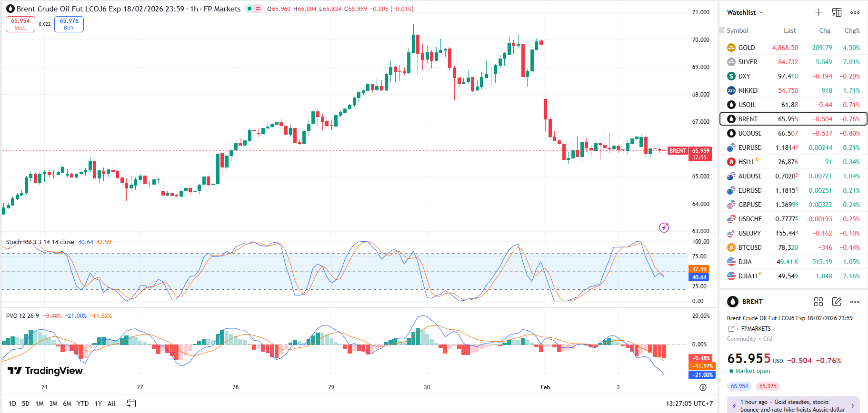Collapse the right sidebar panel arrow
Viewport: 868px width, 413px height.
720,380
